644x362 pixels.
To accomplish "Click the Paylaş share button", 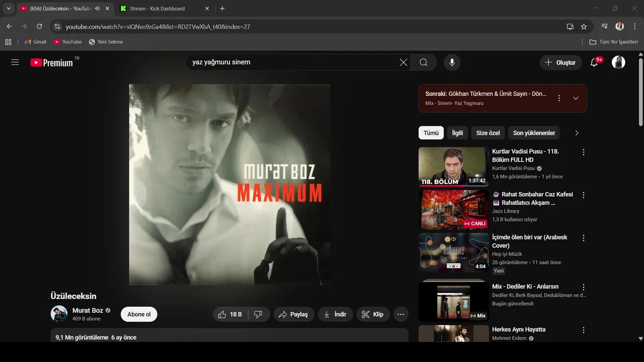I will [x=294, y=314].
